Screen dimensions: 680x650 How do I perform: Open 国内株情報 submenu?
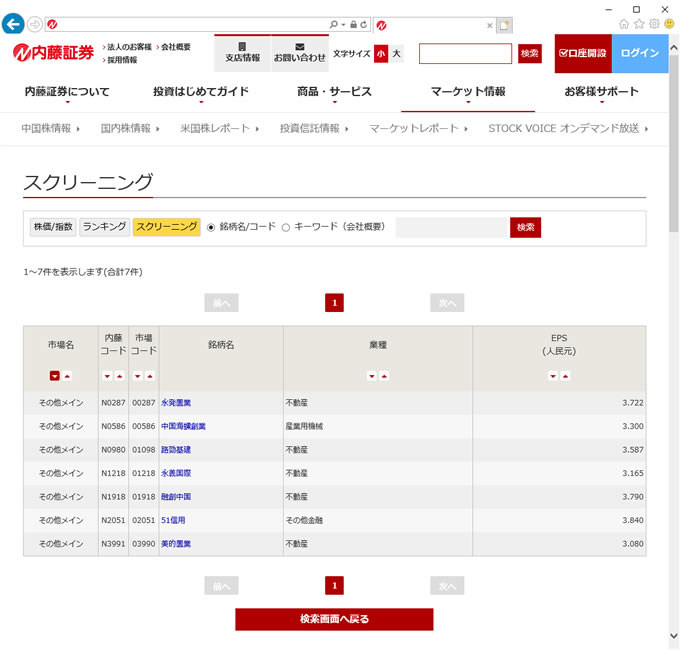[x=130, y=128]
